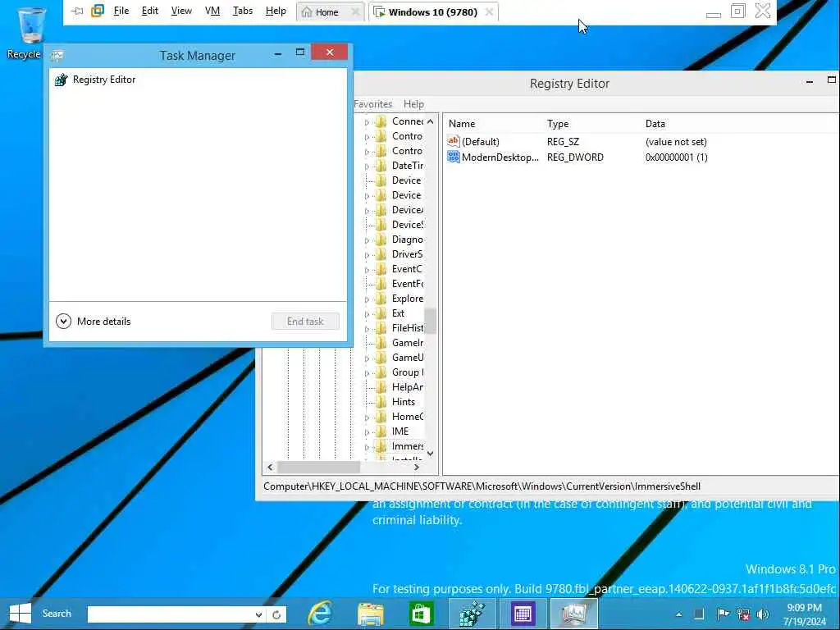Expand the FileHist... registry key

click(367, 329)
